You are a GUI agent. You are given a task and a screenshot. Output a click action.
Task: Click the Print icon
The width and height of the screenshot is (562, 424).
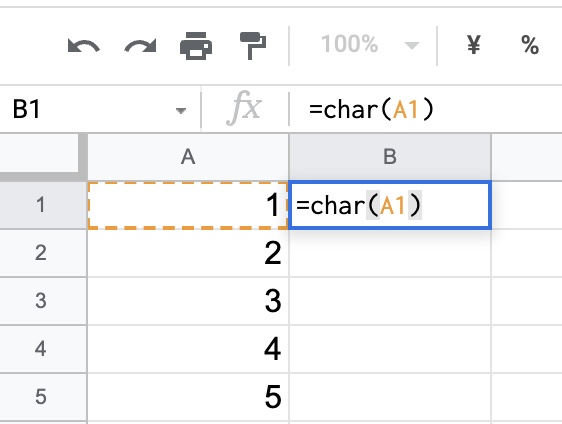[x=196, y=46]
